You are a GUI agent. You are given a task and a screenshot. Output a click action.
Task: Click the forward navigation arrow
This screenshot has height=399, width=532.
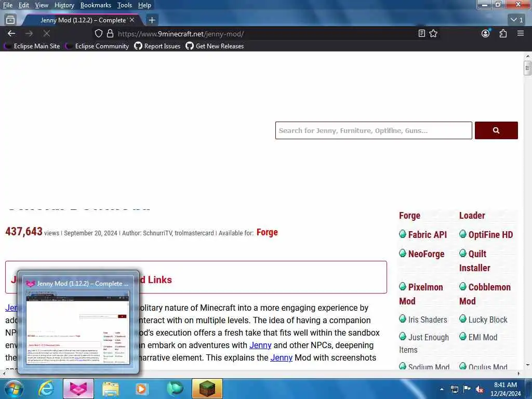[29, 34]
